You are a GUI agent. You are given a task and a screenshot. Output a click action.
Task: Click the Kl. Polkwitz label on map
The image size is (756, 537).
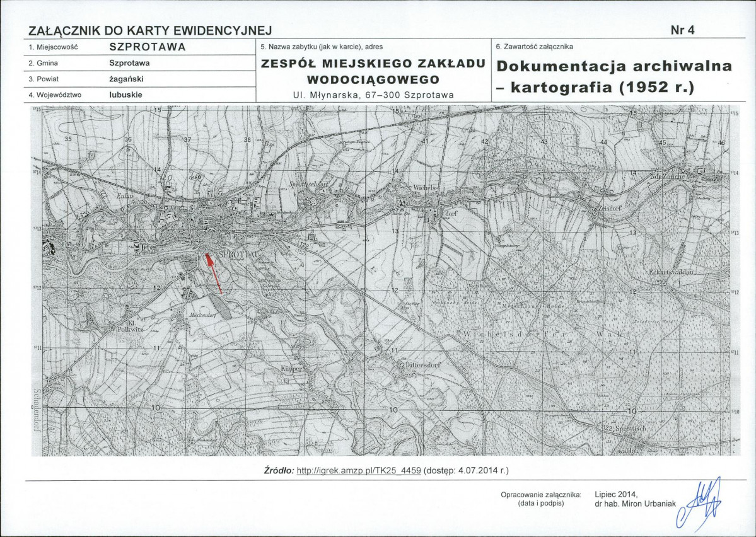[x=130, y=327]
